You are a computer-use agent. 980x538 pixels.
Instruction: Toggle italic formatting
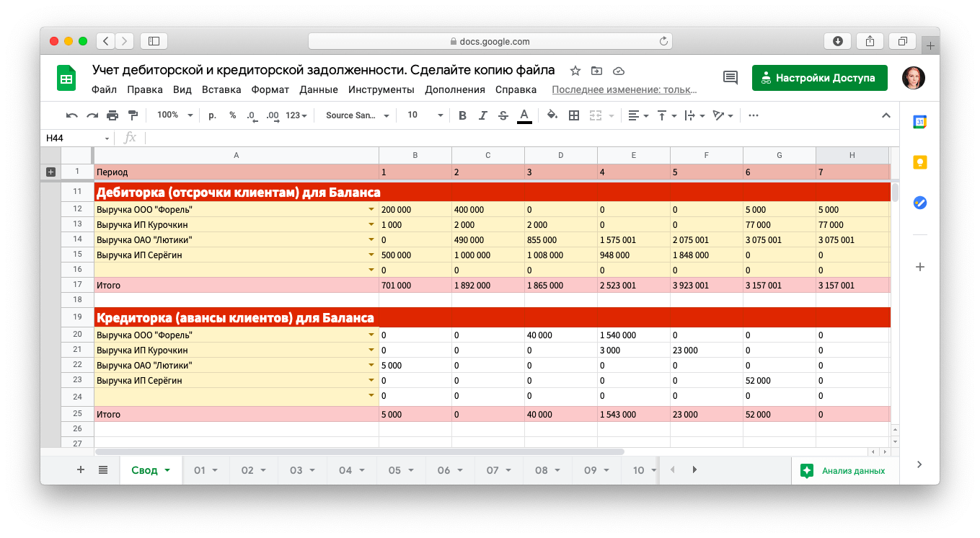[x=483, y=115]
